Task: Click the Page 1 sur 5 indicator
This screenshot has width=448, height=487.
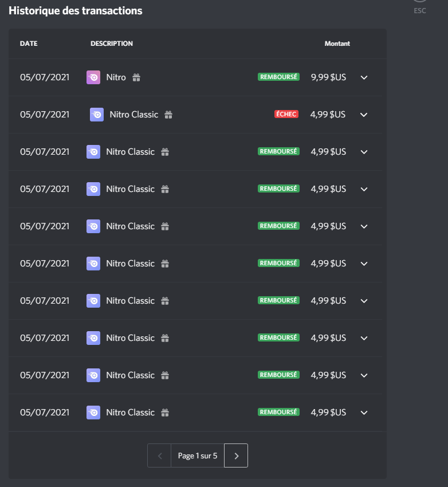Action: tap(198, 455)
